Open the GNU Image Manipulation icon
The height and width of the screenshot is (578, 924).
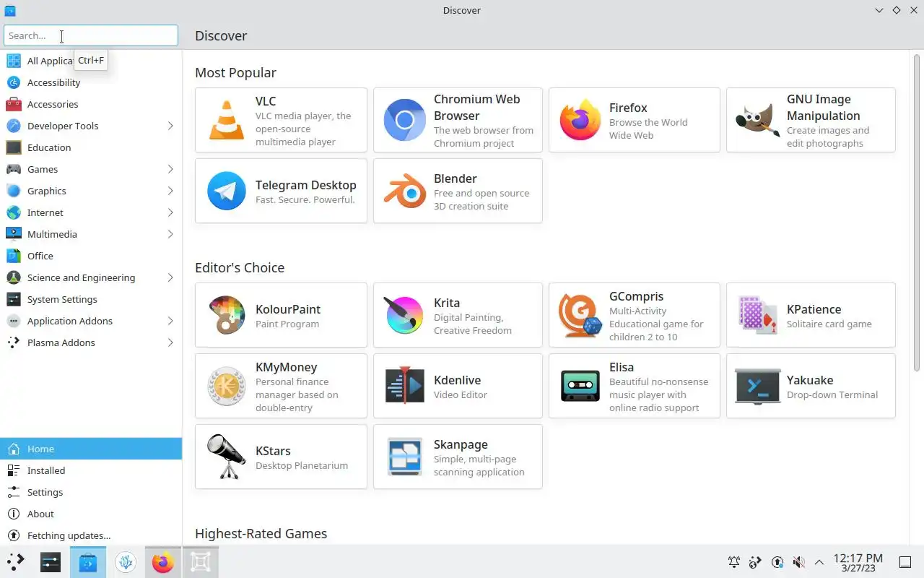(x=758, y=120)
